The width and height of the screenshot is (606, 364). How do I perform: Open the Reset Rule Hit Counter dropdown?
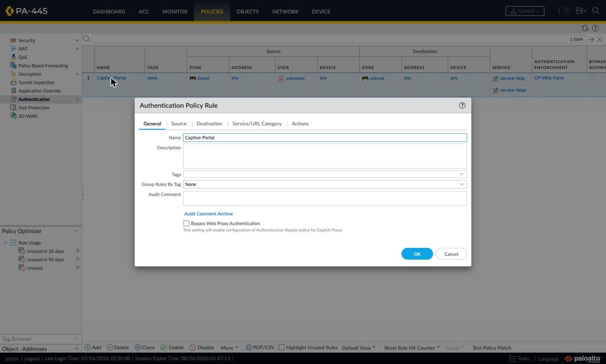(411, 347)
